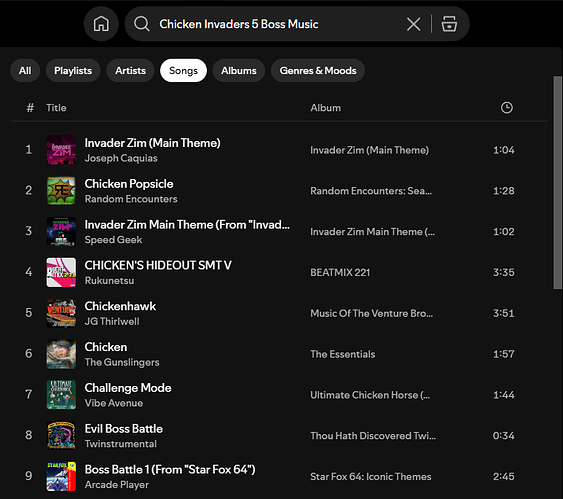
Task: Click Chickenhawk cover art
Action: coord(61,313)
